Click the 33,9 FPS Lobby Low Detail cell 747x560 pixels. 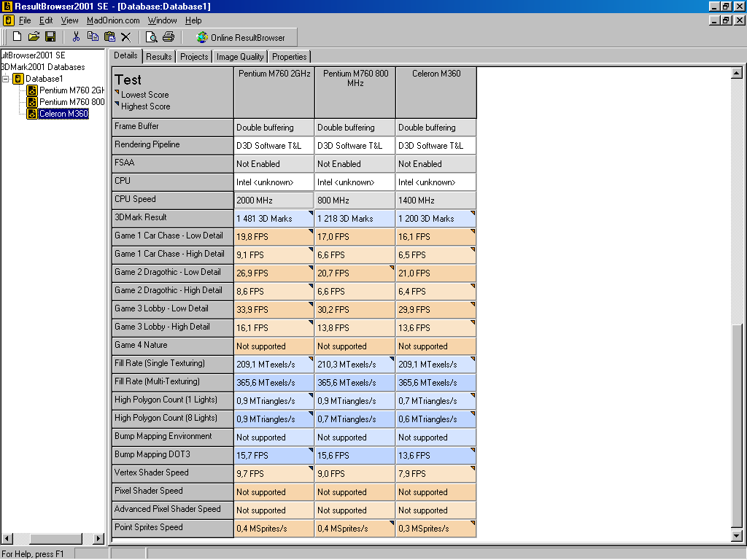pyautogui.click(x=274, y=309)
